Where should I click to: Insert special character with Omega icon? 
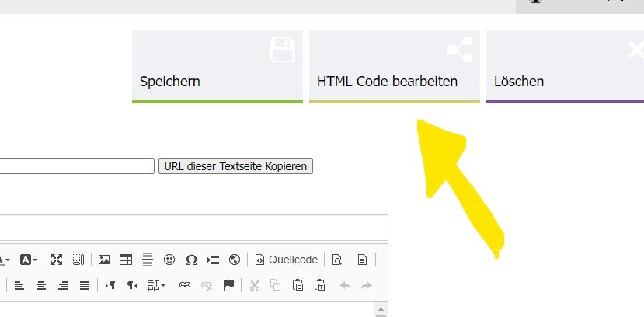pyautogui.click(x=191, y=260)
